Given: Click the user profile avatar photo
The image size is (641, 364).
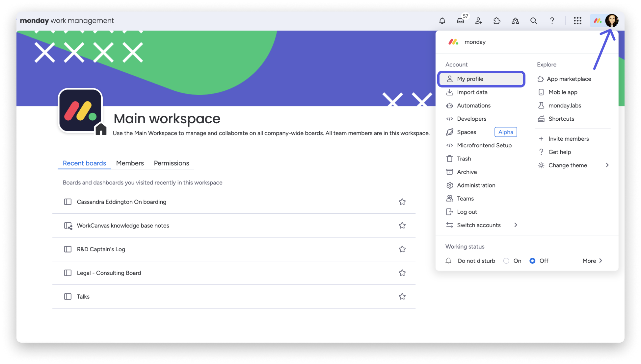Looking at the screenshot, I should pyautogui.click(x=612, y=21).
